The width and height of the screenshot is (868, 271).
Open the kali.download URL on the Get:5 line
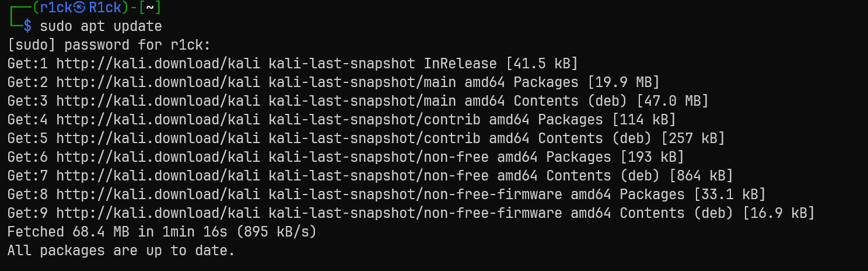157,138
